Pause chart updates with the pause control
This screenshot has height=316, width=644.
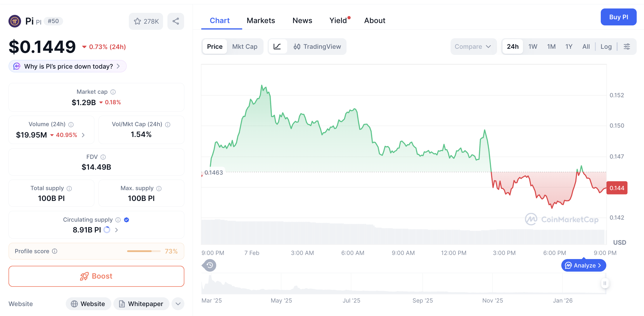[605, 283]
